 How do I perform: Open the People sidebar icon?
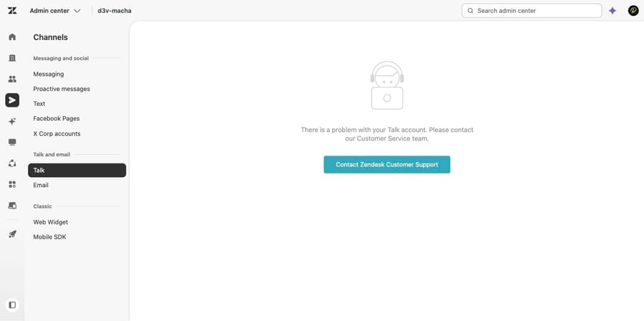point(12,79)
